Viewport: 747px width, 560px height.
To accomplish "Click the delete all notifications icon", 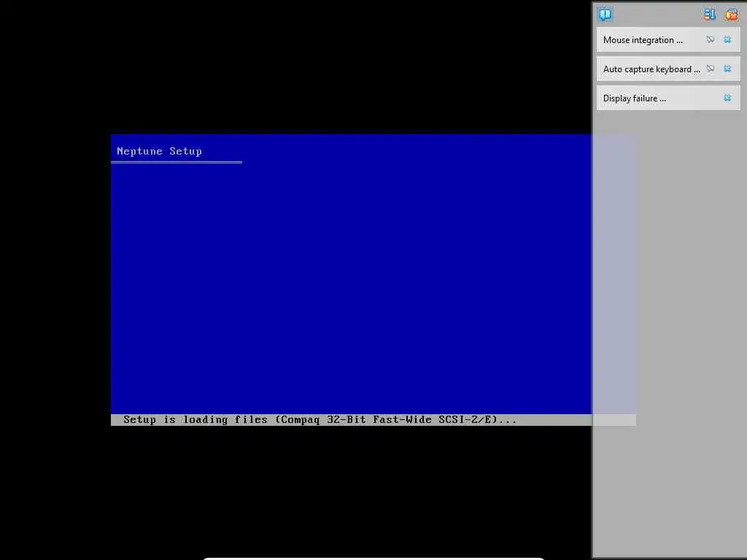I will 731,15.
